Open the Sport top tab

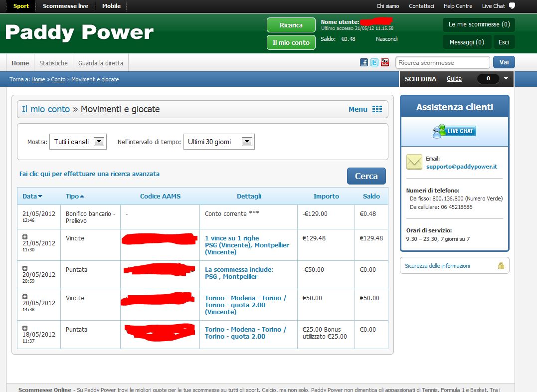[21, 6]
